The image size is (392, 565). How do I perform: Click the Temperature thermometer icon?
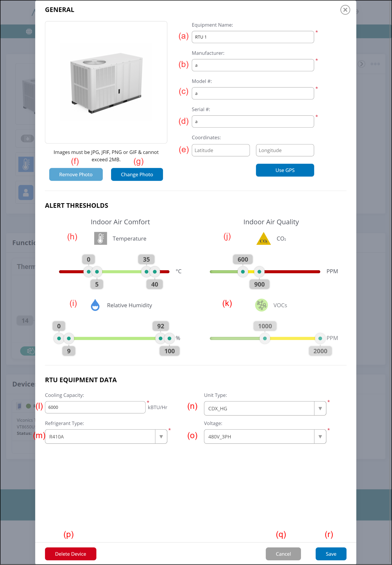[x=101, y=238]
